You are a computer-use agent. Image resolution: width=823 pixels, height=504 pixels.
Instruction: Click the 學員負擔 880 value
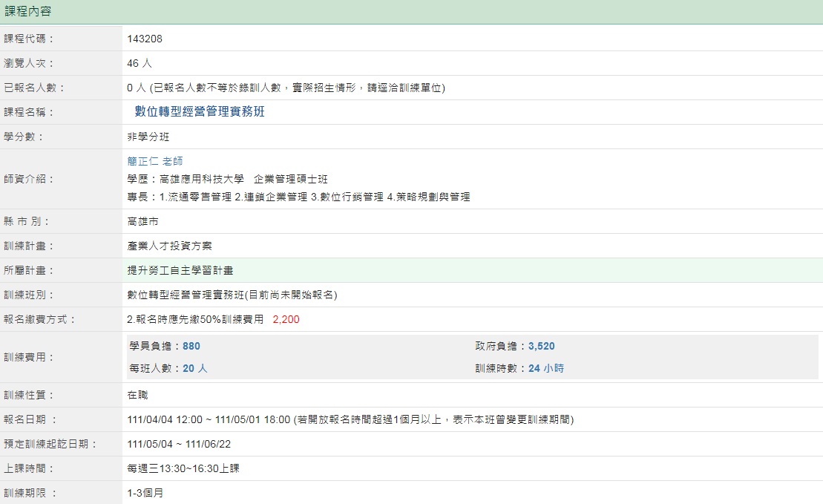click(x=191, y=346)
